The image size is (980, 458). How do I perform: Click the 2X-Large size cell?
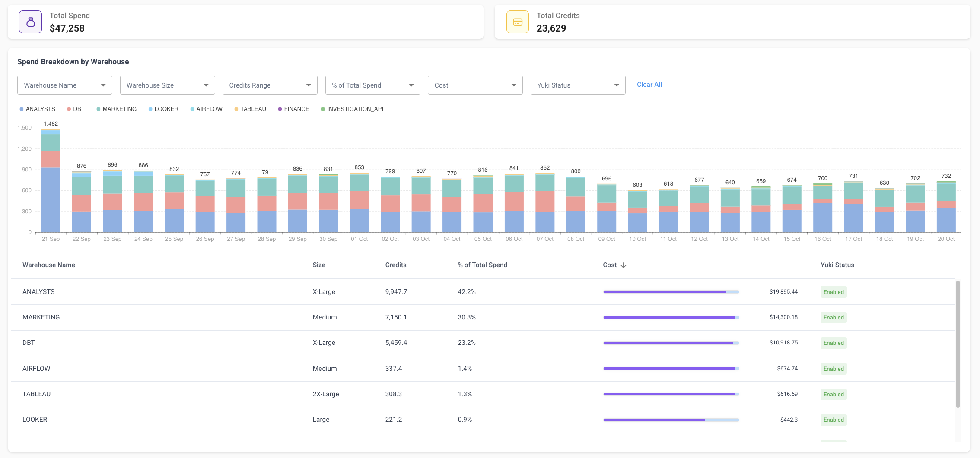pos(326,394)
